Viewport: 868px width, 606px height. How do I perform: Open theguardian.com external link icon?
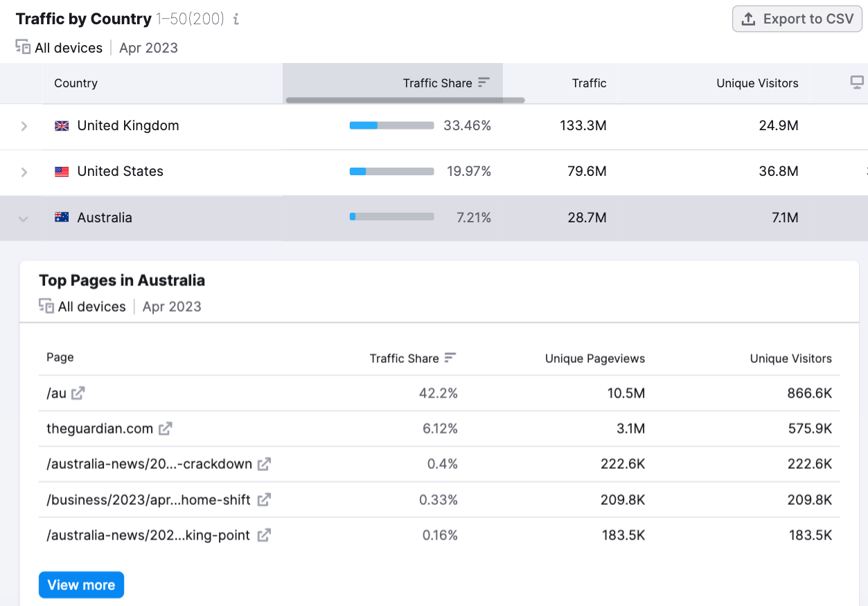click(x=165, y=429)
